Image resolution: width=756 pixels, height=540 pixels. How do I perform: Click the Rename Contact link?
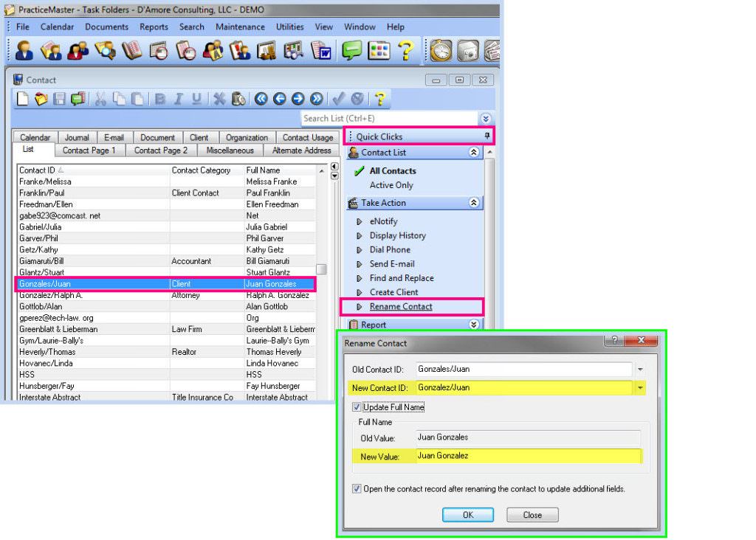401,307
